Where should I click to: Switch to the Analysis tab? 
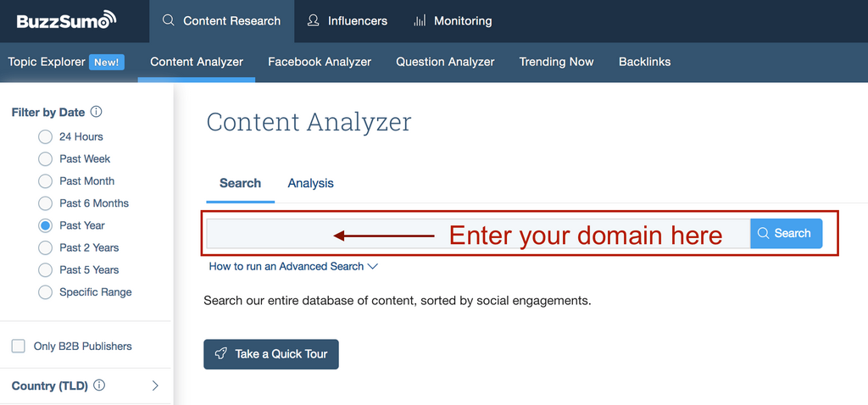310,183
